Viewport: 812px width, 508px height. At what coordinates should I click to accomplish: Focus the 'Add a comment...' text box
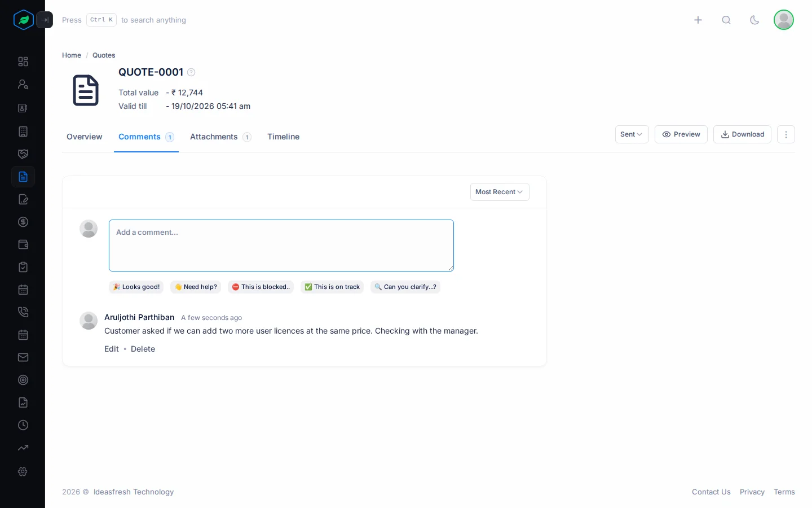click(x=281, y=246)
